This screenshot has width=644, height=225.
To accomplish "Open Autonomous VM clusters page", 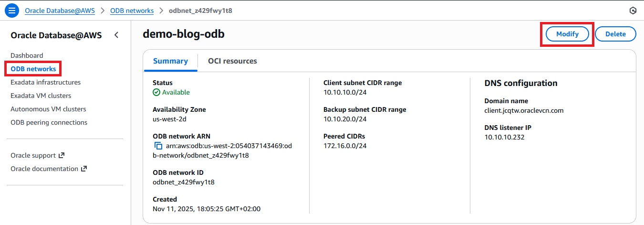I will tap(48, 109).
